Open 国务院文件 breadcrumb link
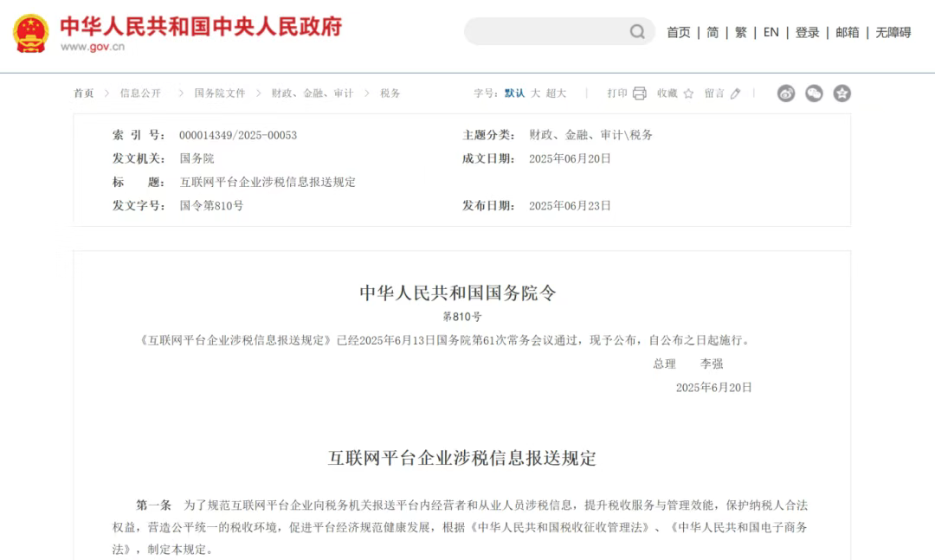This screenshot has height=560, width=935. [220, 93]
